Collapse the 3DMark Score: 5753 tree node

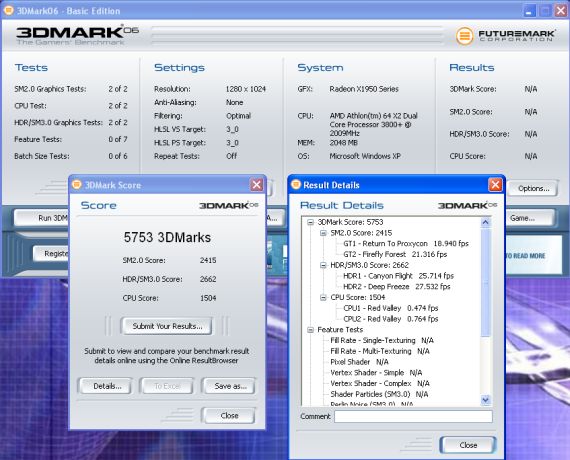coord(310,222)
